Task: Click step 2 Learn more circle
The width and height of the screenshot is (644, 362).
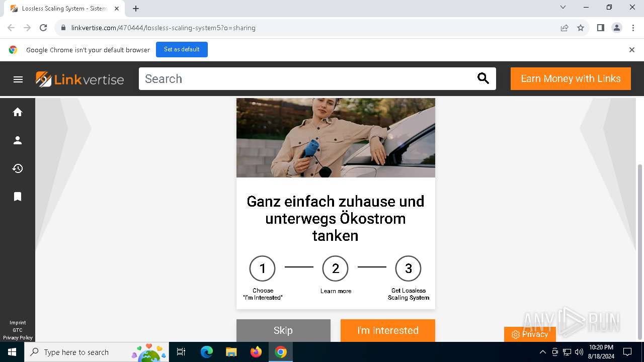Action: point(336,268)
